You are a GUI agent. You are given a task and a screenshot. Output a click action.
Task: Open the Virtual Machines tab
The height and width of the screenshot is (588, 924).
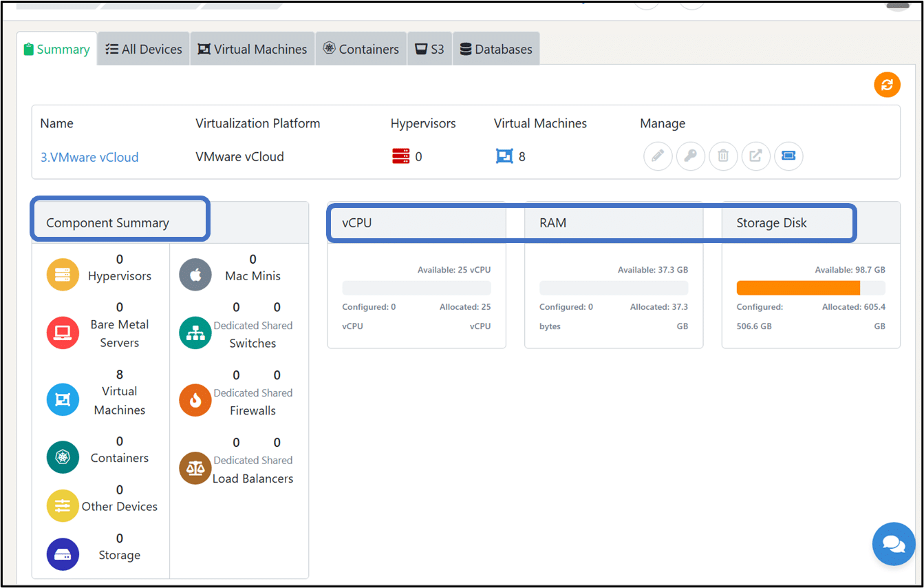pos(253,49)
